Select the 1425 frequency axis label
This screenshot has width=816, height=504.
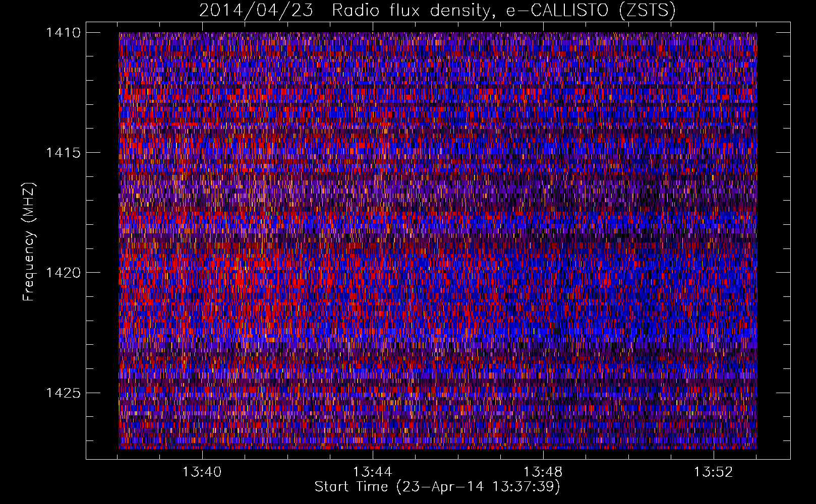point(63,393)
